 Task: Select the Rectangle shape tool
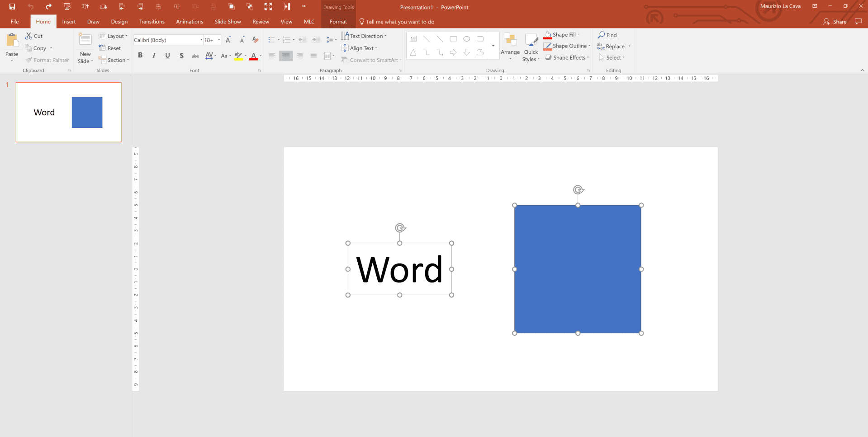tap(453, 39)
